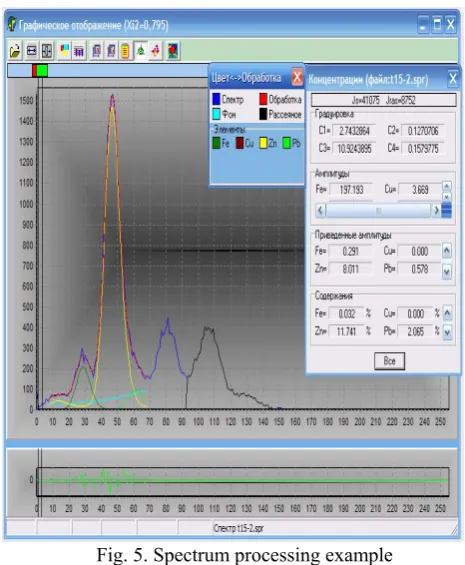The width and height of the screenshot is (465, 565).
Task: Click the window resize grip in status bar
Action: point(454,529)
